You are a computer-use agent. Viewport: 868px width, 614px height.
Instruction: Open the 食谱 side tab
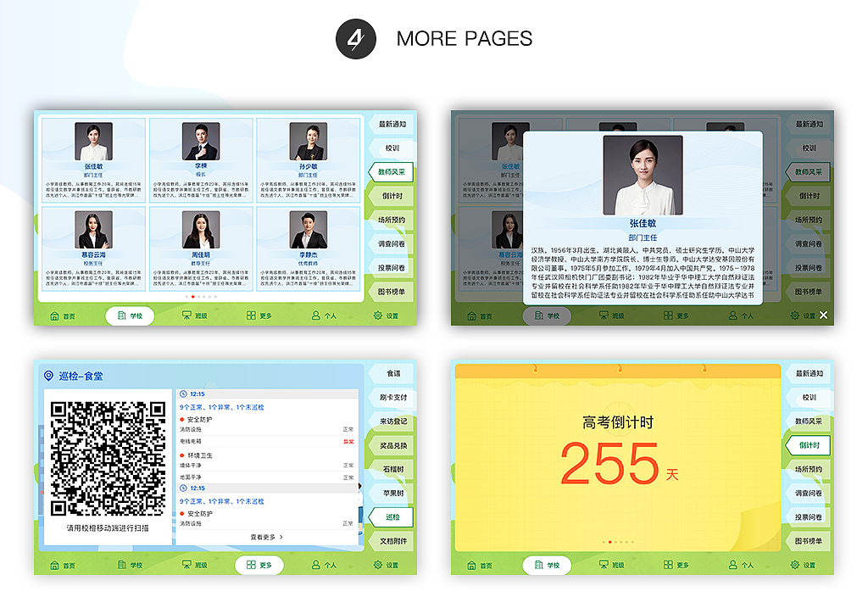pos(392,373)
